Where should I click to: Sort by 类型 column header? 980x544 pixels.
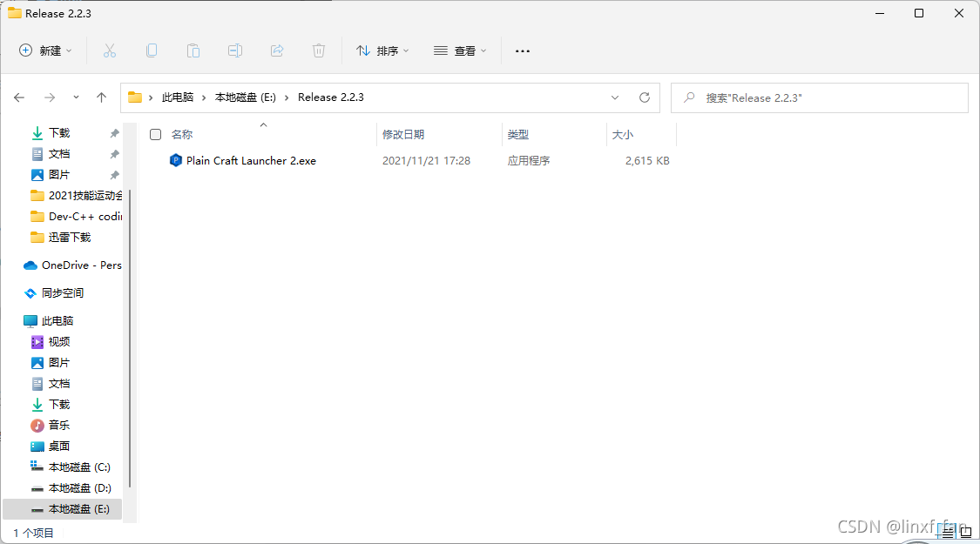[518, 134]
